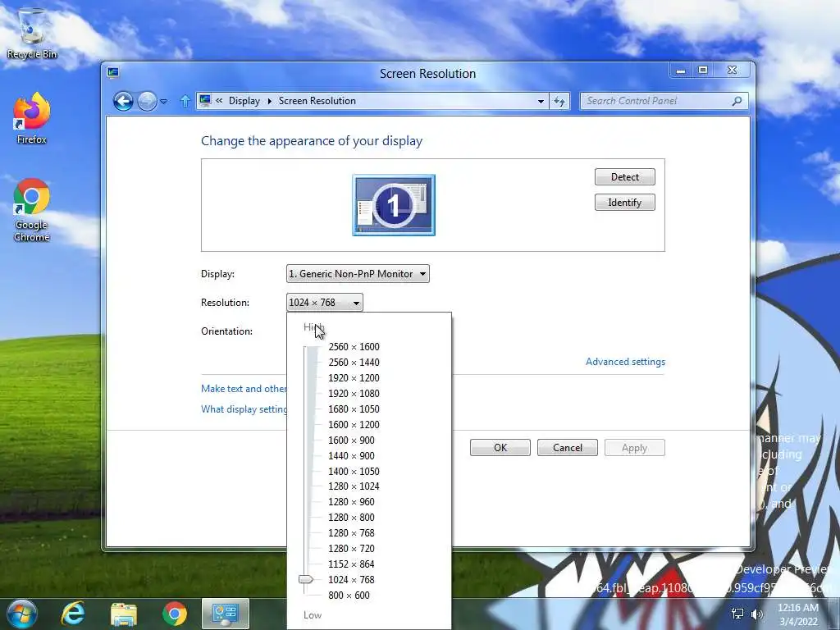
Task: Pick 1600 × 1200 resolution
Action: click(354, 424)
